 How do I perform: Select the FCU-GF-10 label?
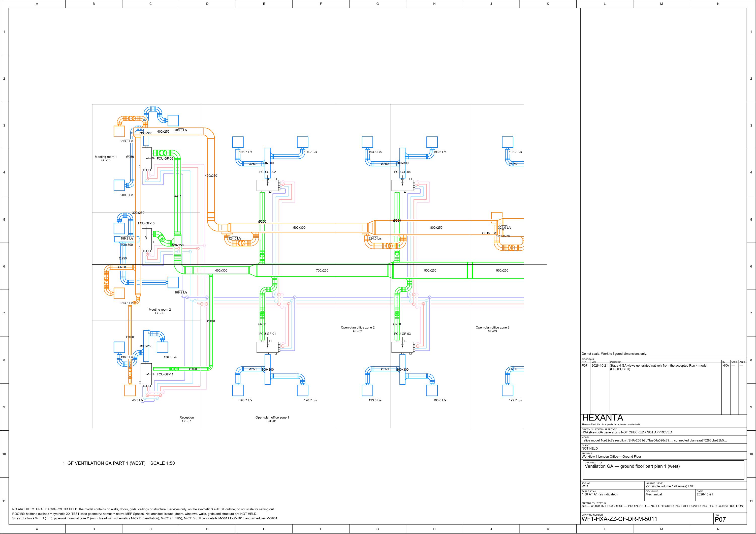click(x=146, y=223)
